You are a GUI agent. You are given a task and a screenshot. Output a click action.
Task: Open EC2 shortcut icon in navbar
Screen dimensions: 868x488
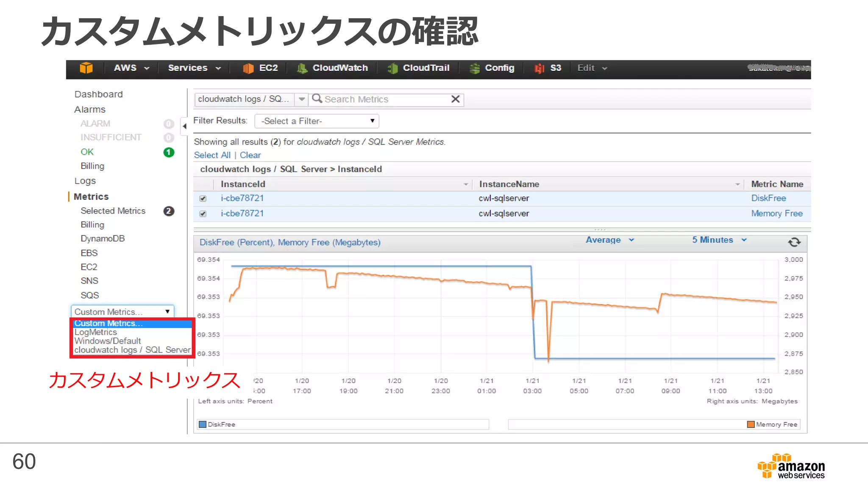point(248,68)
